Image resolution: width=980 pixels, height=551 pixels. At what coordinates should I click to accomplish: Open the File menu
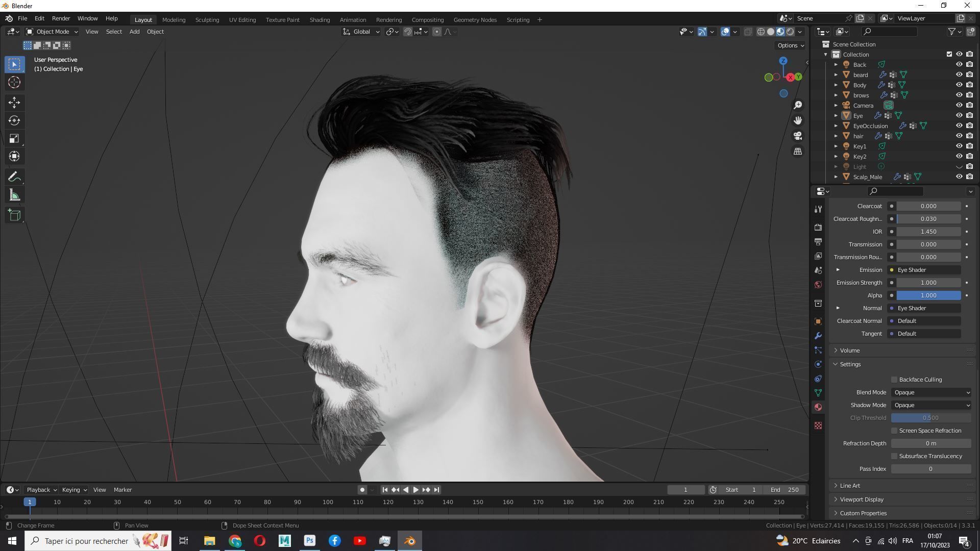click(x=22, y=18)
